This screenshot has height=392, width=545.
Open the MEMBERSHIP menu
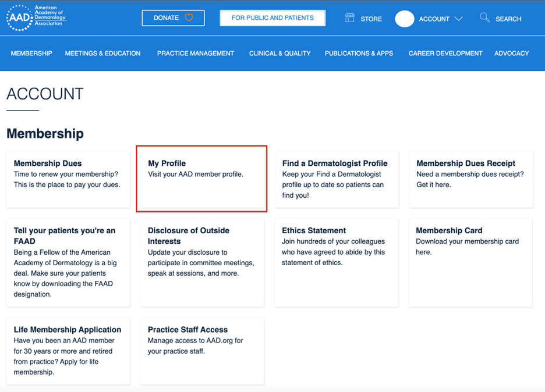[31, 53]
